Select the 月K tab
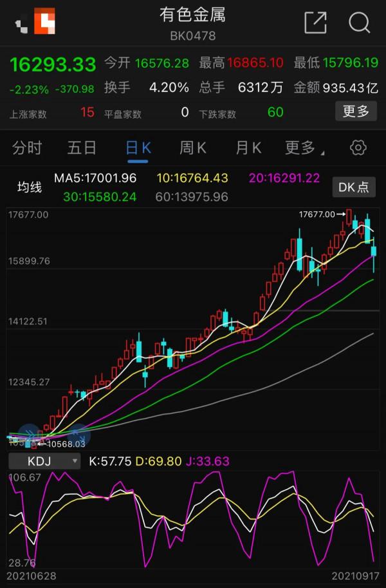The image size is (386, 588). [248, 147]
